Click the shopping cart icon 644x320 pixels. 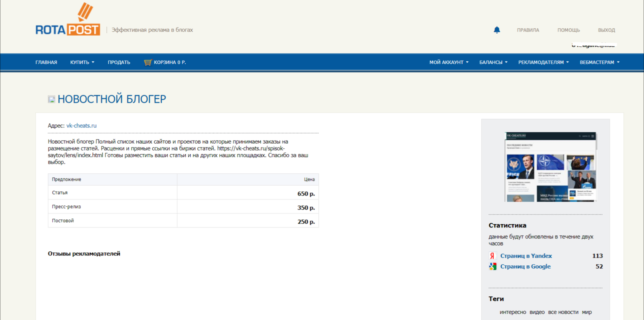pos(148,62)
